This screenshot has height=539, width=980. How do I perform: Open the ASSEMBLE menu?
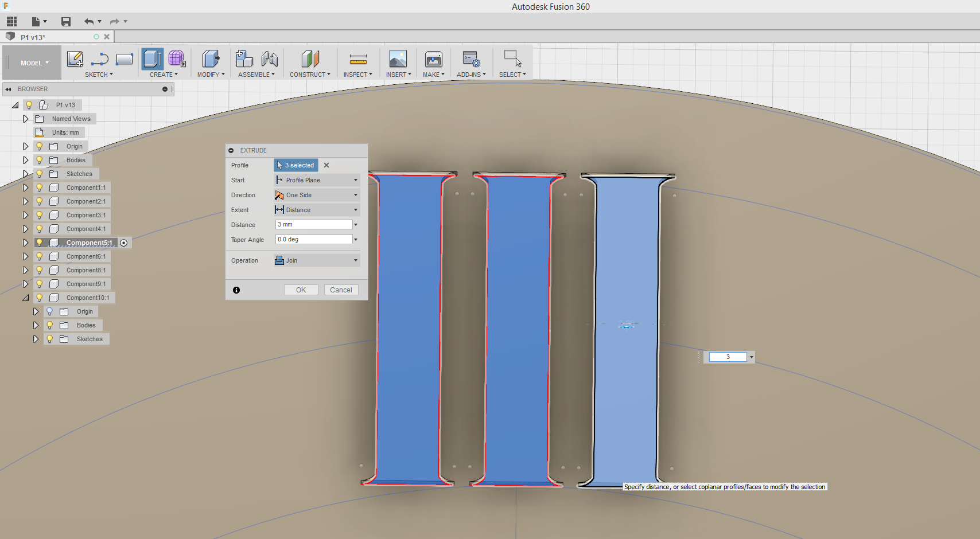[x=256, y=75]
